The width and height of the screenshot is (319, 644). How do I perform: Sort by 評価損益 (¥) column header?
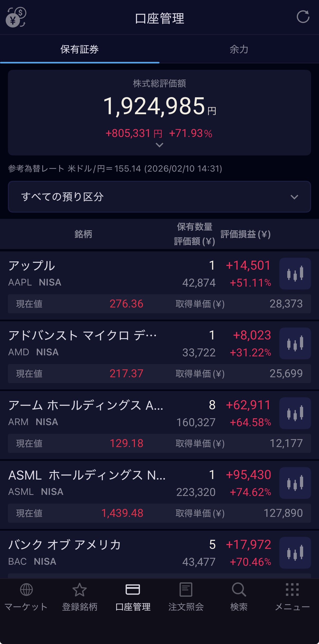coord(245,234)
